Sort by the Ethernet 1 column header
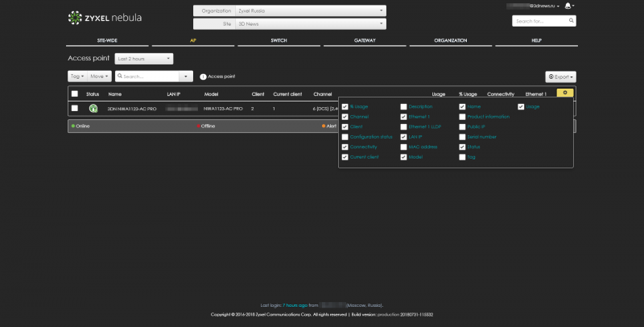 (536, 94)
